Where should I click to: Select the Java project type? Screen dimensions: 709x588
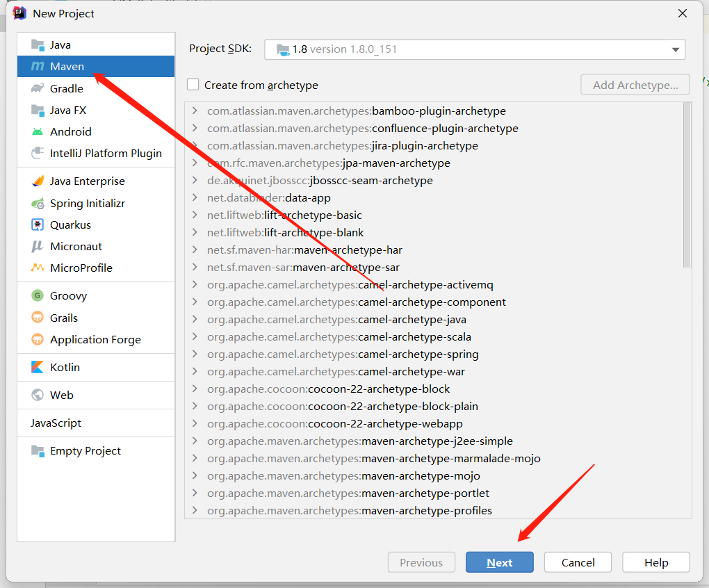(96, 44)
